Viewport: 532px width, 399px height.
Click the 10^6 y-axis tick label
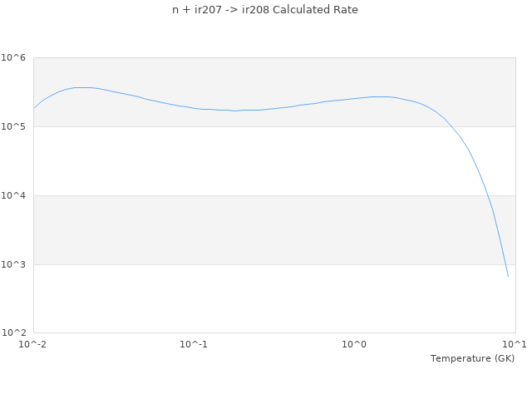13,57
